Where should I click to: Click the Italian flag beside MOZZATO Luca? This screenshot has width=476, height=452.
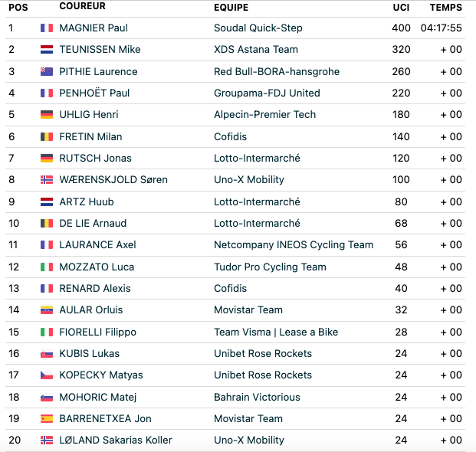pyautogui.click(x=47, y=267)
